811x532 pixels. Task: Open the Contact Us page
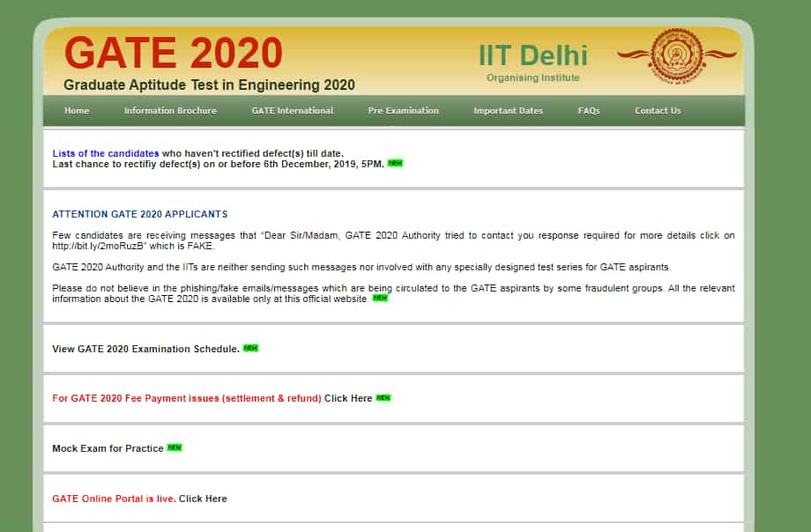click(657, 110)
